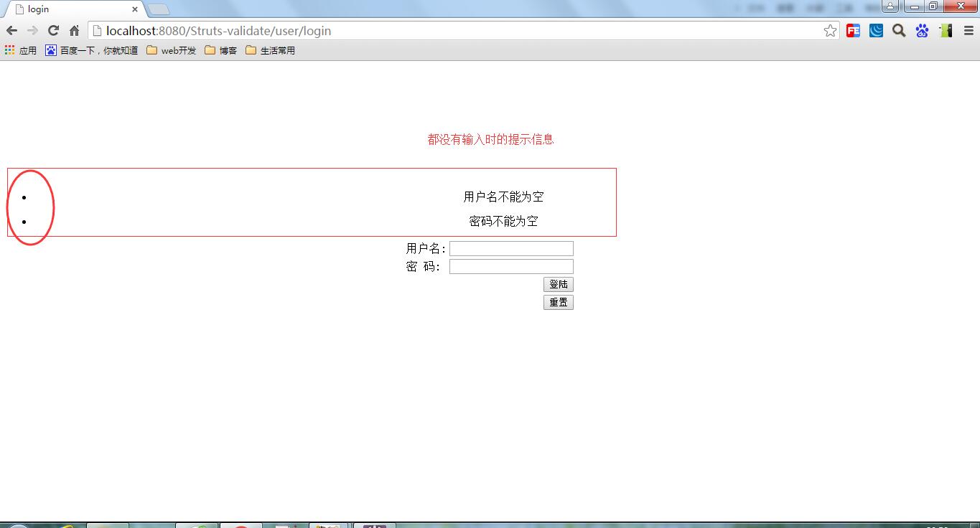
Task: Click the Chrome user profile button
Action: click(890, 6)
